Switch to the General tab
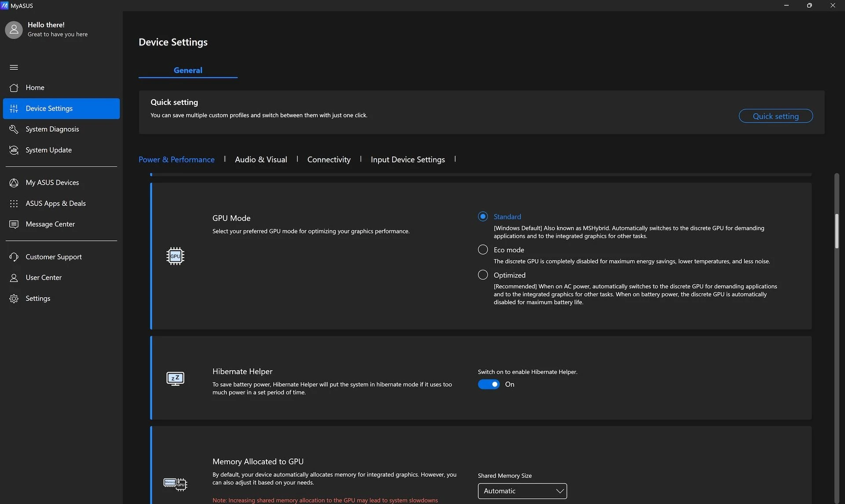845x504 pixels. (188, 70)
